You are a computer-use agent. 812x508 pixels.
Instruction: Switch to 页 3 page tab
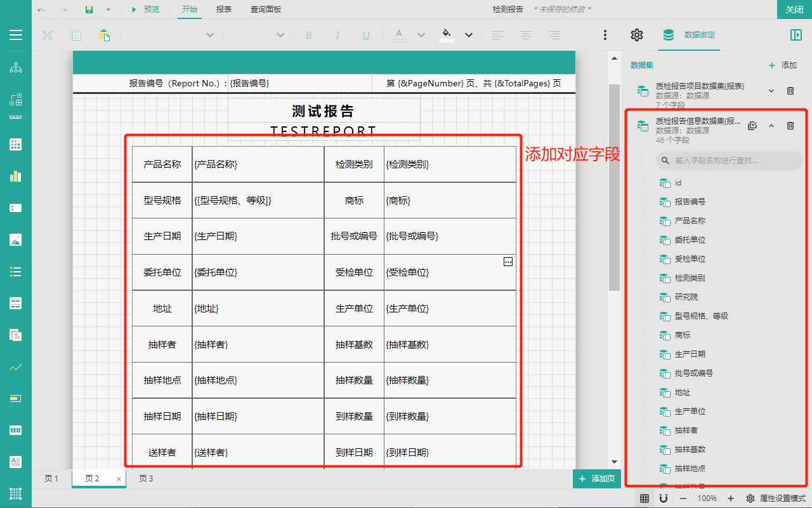click(146, 479)
